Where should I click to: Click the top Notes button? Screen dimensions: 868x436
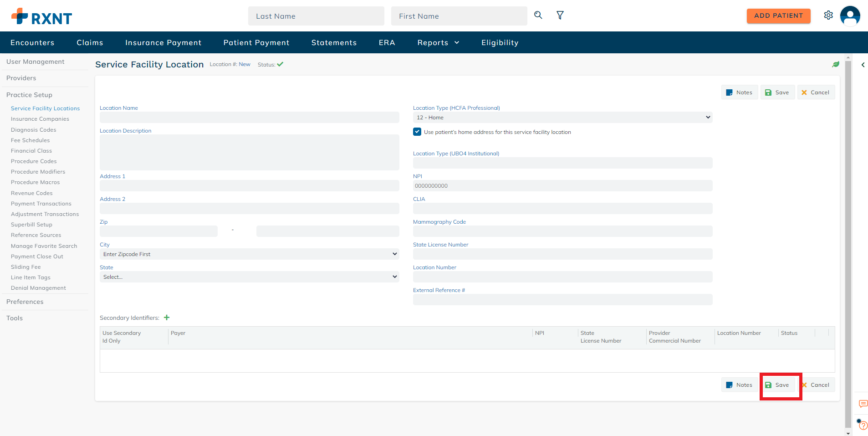pos(740,92)
